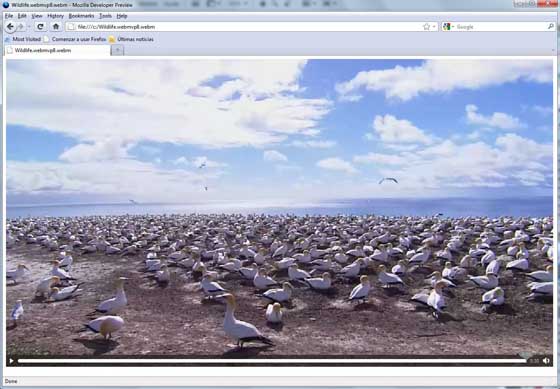
Task: Open the new tab plus button
Action: tap(118, 50)
